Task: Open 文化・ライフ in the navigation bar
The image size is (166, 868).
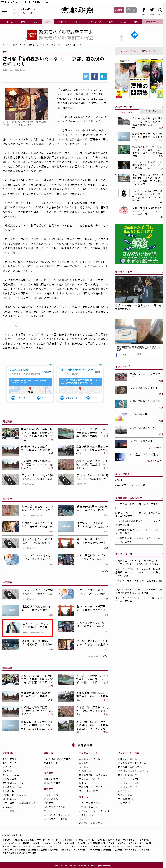Action: point(94,22)
